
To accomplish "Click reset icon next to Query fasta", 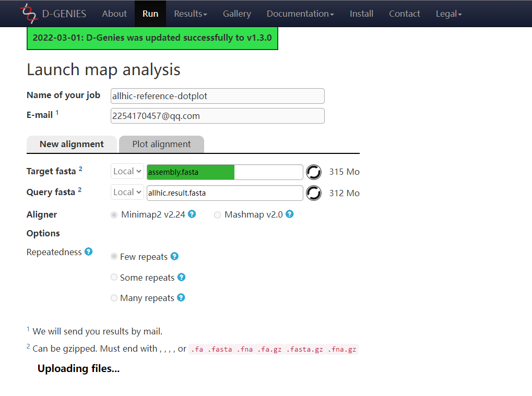I will (x=313, y=193).
